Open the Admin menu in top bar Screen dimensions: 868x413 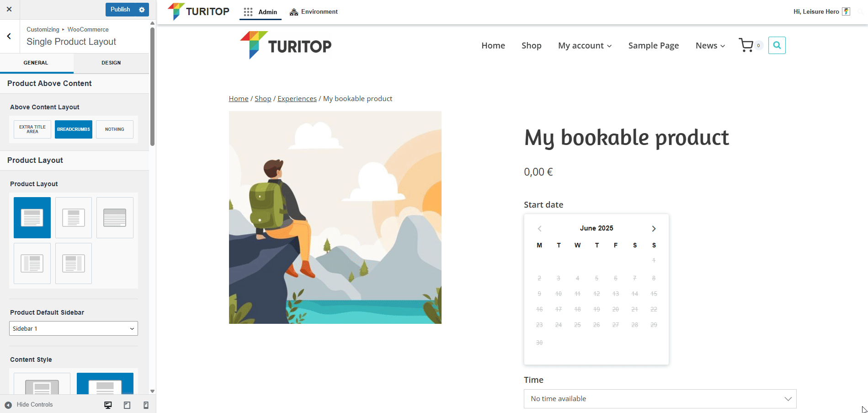tap(261, 12)
